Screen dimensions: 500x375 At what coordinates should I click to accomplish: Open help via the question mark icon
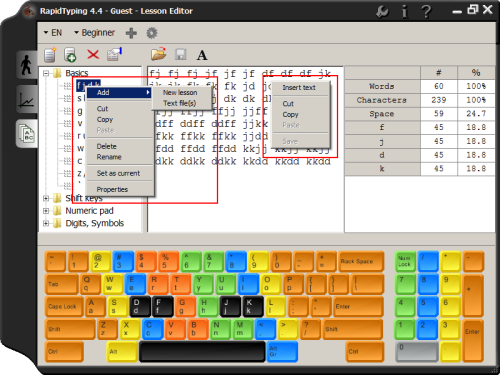[x=426, y=12]
